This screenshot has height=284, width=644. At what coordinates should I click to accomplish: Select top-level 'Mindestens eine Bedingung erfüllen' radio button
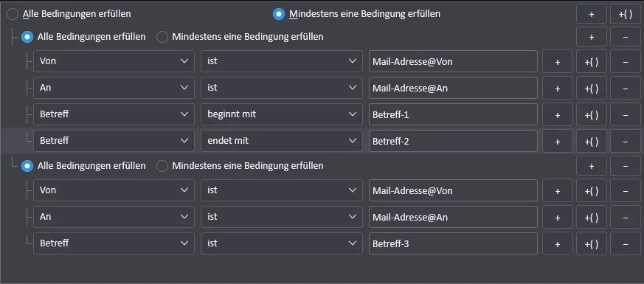pos(279,14)
